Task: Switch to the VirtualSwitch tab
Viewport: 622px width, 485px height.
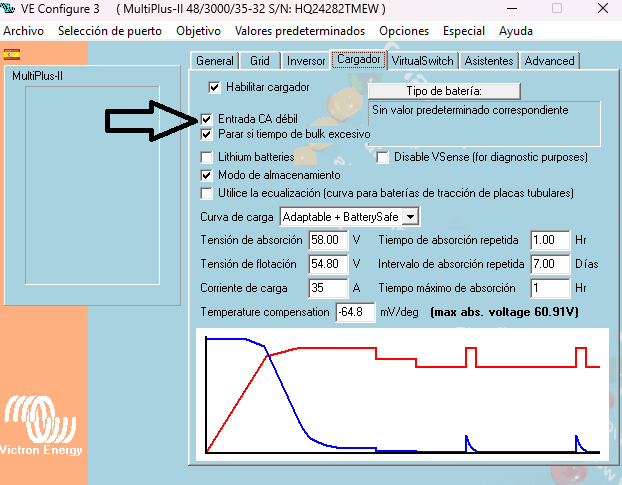Action: pyautogui.click(x=422, y=61)
